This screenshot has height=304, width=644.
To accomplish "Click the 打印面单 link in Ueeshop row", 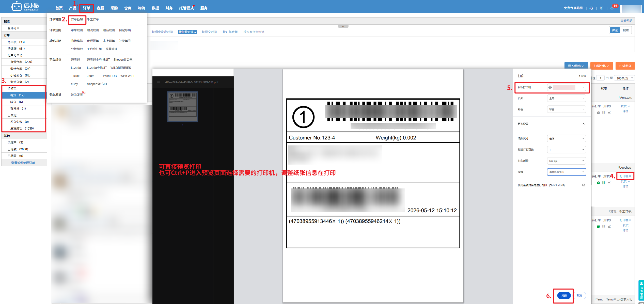I will [625, 176].
